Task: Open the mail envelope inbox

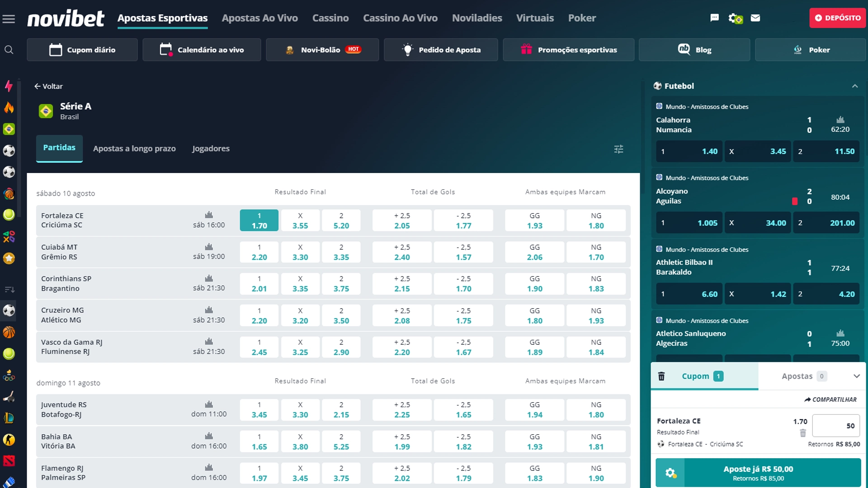Action: [x=755, y=18]
